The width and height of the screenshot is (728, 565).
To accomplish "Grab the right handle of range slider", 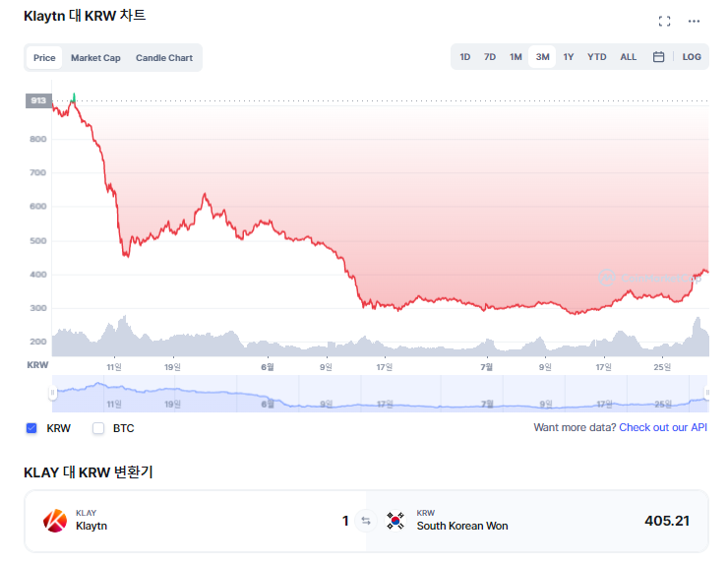I will point(707,393).
